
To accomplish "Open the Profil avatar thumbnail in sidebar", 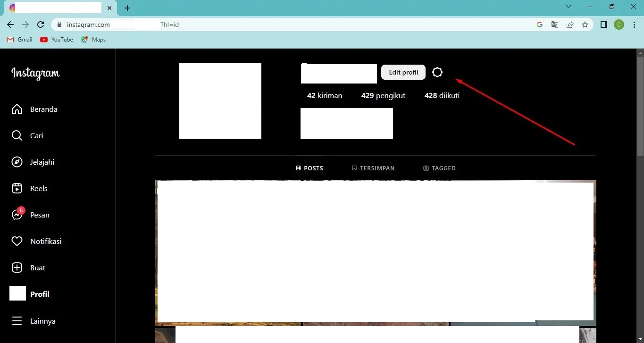I will [x=17, y=293].
